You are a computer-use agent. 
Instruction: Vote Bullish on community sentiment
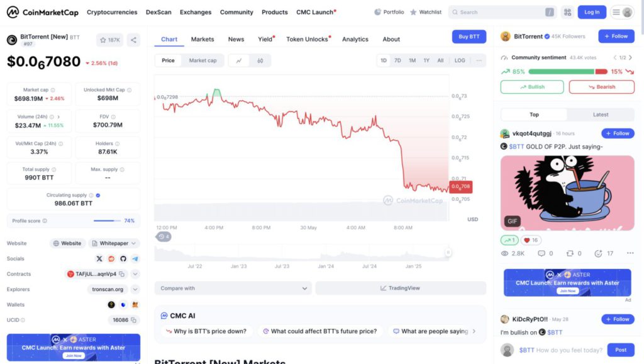pos(532,87)
